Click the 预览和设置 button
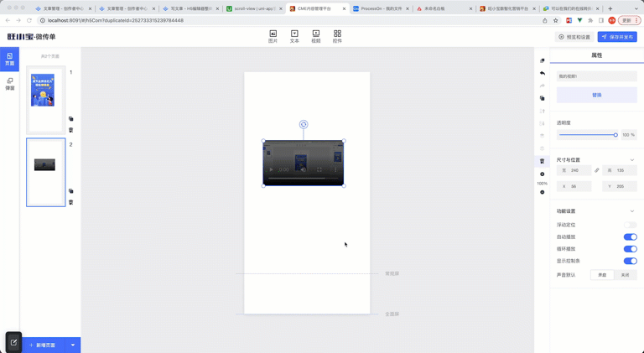 [574, 37]
